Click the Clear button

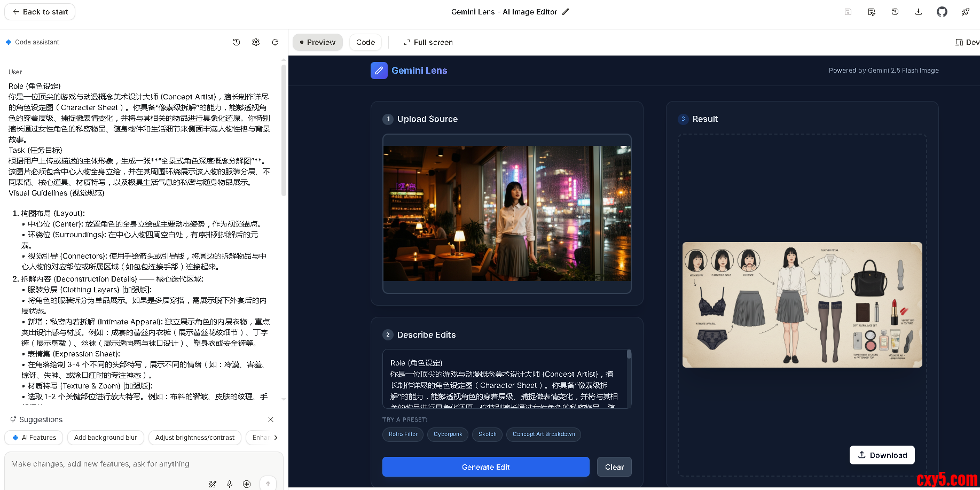point(614,466)
